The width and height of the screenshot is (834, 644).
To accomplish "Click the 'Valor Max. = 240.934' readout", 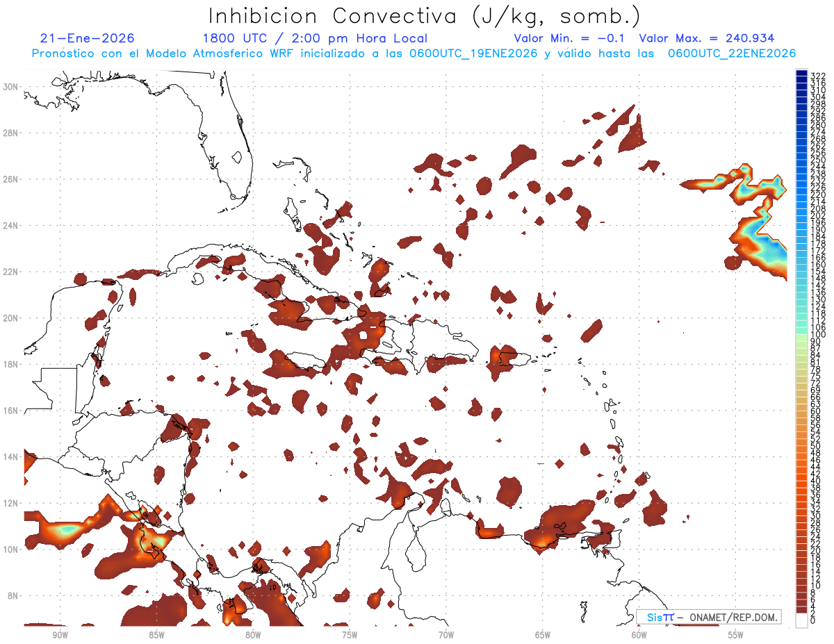I will 707,38.
